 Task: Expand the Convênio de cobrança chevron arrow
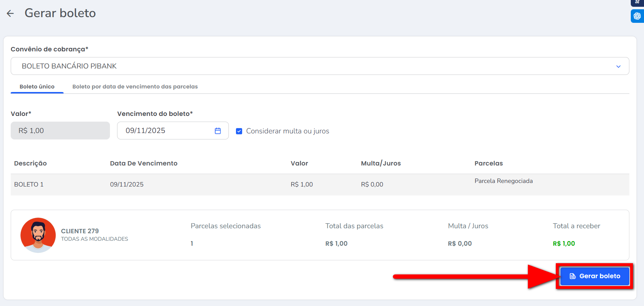pyautogui.click(x=618, y=66)
